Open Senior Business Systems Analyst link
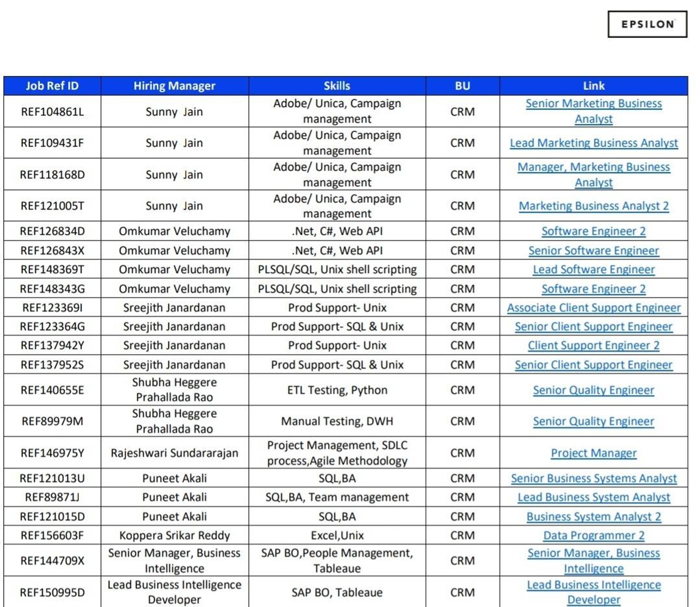Image resolution: width=700 pixels, height=607 pixels. click(x=593, y=478)
